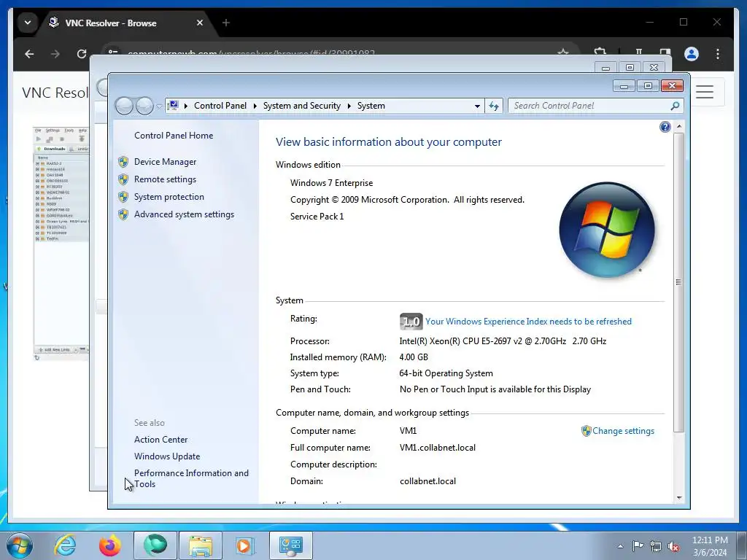Expand the arrow after System and Security breadcrumb
The image size is (747, 560).
pos(349,106)
